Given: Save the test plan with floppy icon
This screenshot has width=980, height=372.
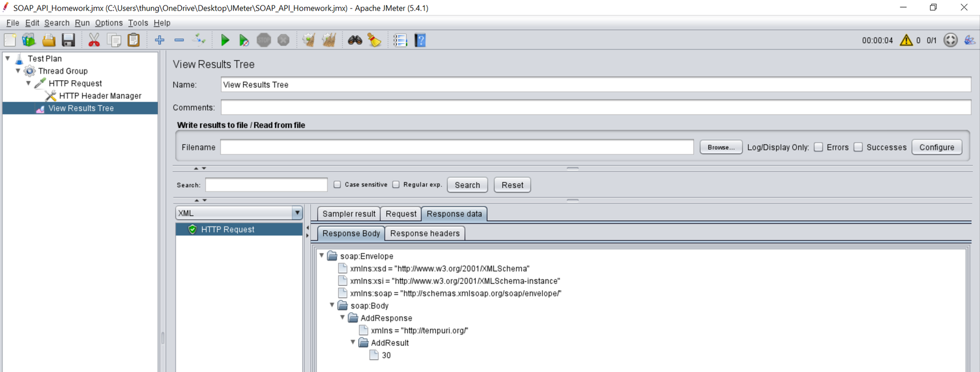Looking at the screenshot, I should pyautogui.click(x=68, y=40).
